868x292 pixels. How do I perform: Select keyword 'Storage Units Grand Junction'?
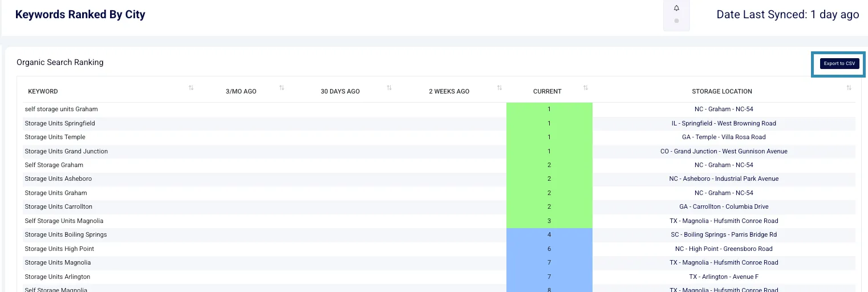tap(66, 151)
